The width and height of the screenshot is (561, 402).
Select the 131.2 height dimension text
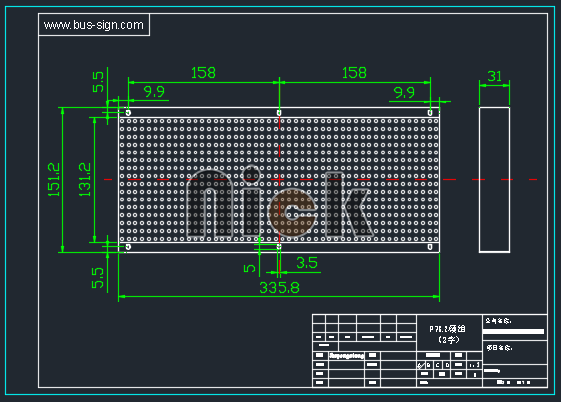coord(85,180)
